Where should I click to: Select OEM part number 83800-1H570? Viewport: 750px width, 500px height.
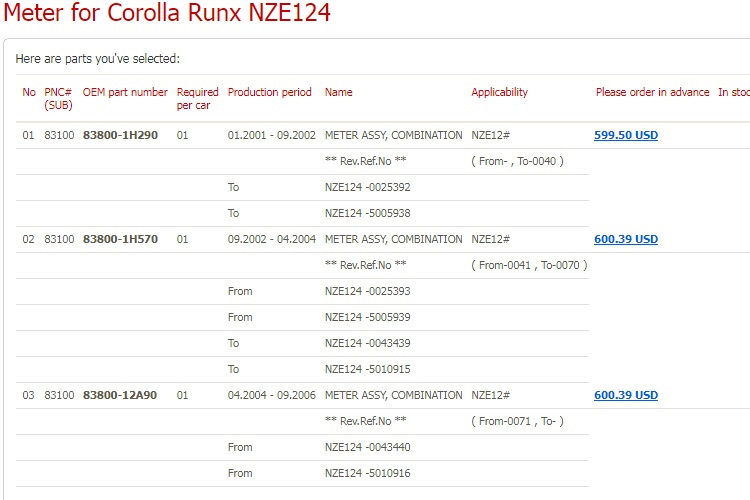point(120,239)
